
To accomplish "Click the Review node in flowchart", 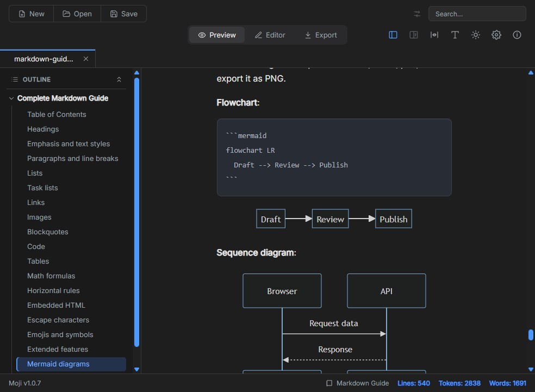I will pyautogui.click(x=330, y=219).
